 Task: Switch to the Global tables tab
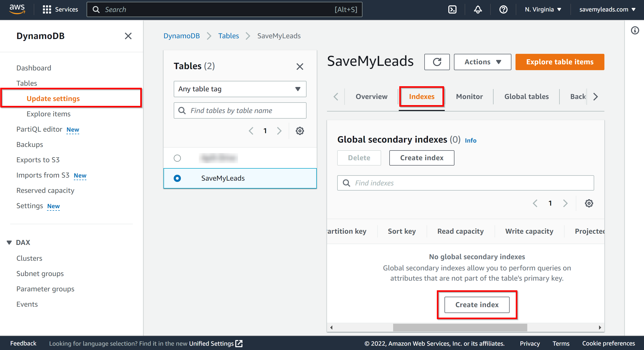(526, 96)
